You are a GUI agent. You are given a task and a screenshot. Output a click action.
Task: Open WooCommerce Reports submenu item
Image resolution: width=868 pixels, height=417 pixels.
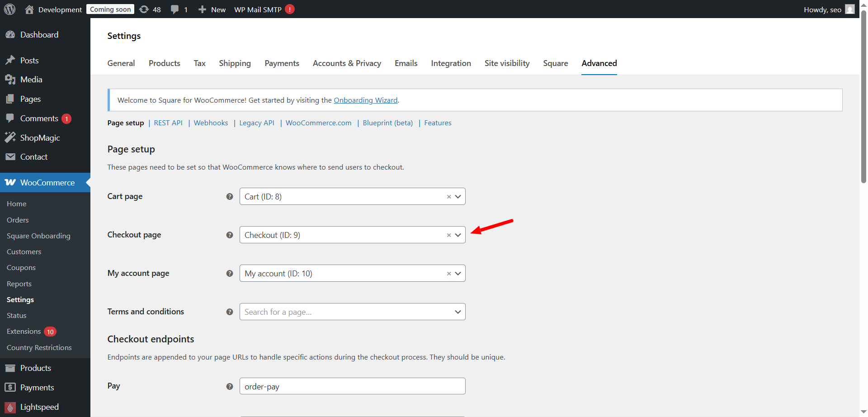pyautogui.click(x=19, y=284)
